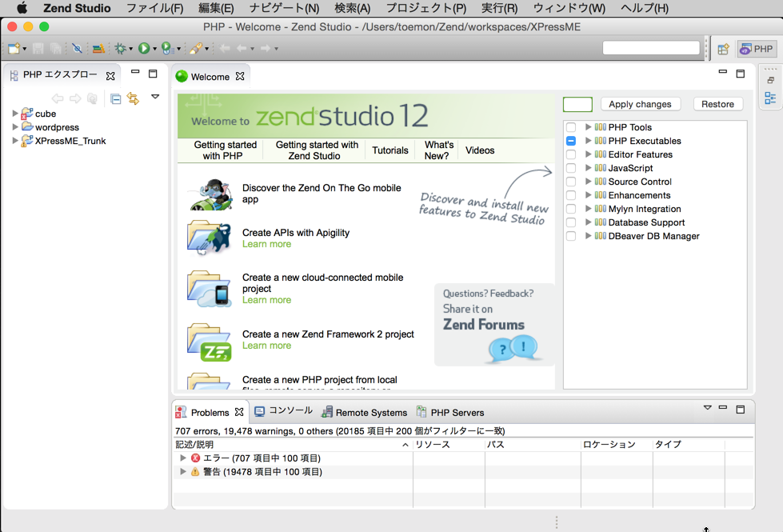Click the Back navigation arrow in toolbar
The width and height of the screenshot is (783, 532).
point(242,49)
